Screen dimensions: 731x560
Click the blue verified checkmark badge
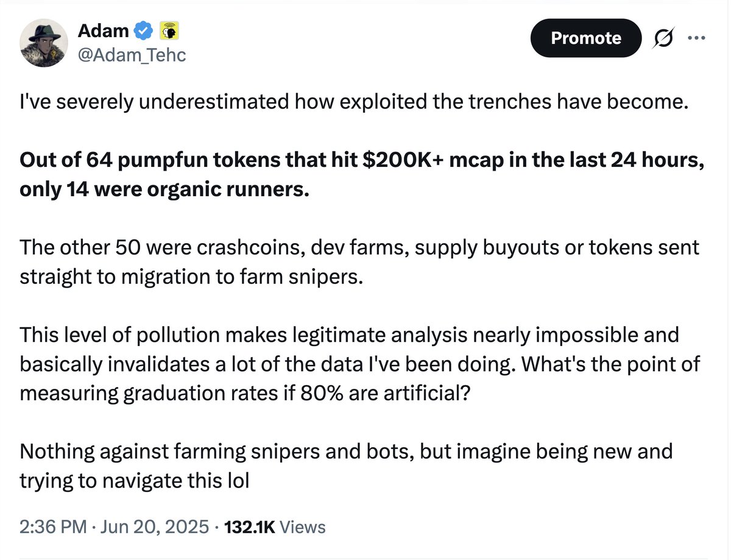pos(143,30)
